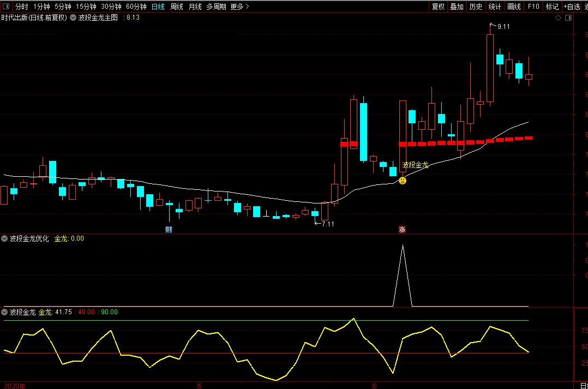Expand the 更多 periods menu

pos(239,7)
